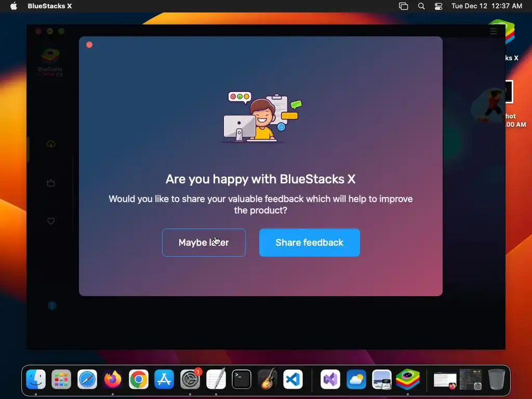
Task: Open the Trash in the Dock
Action: (496, 379)
